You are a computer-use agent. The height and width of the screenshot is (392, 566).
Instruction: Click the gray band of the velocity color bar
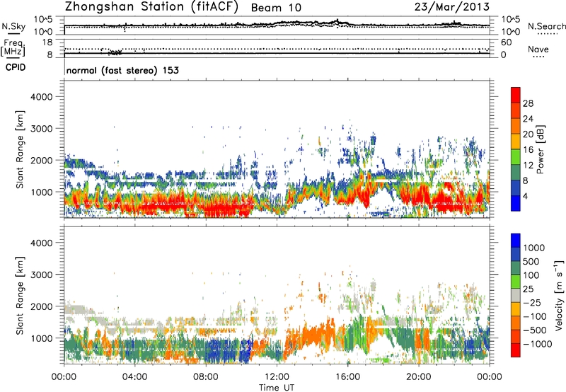[516, 296]
